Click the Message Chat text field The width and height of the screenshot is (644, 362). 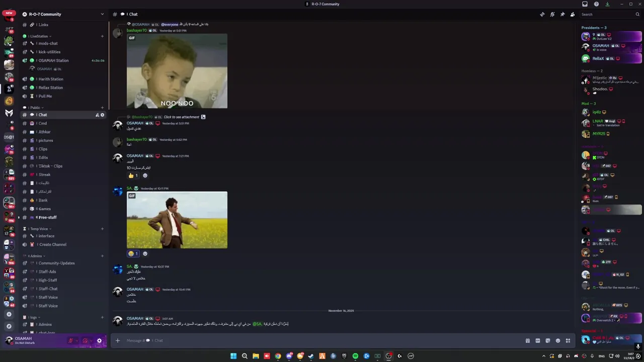322,340
